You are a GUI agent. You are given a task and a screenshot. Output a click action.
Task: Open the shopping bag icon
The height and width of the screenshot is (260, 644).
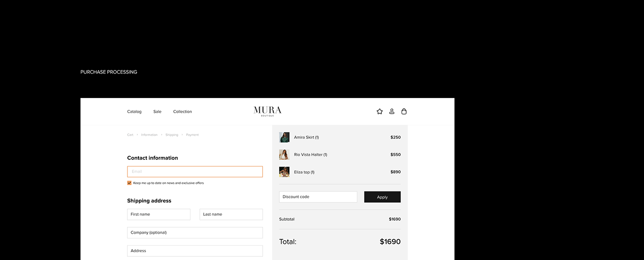(404, 111)
